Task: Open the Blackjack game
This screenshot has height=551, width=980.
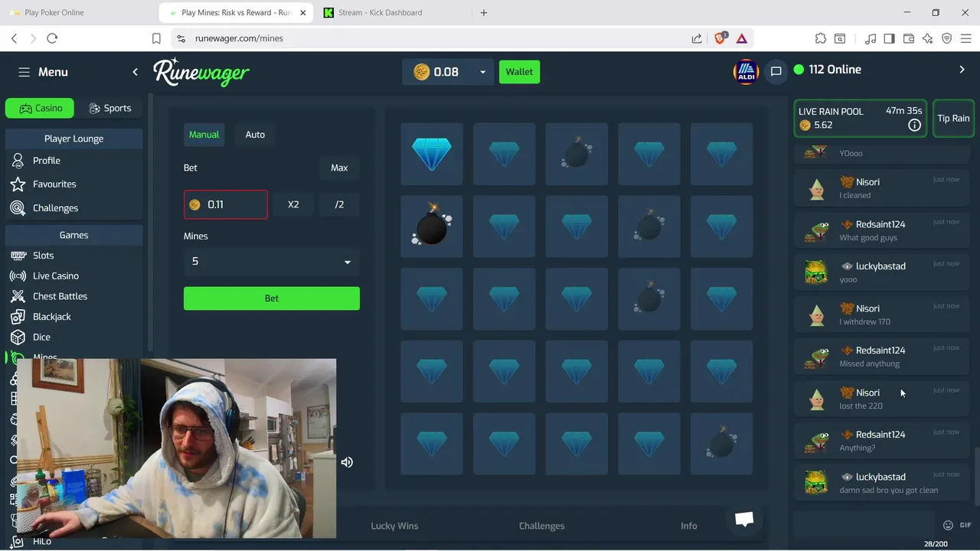Action: [x=51, y=317]
